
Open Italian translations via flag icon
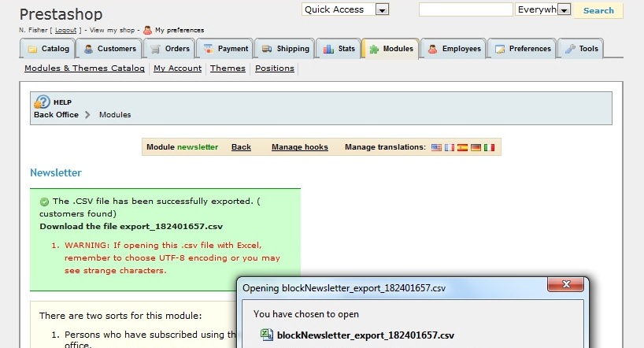pyautogui.click(x=489, y=147)
